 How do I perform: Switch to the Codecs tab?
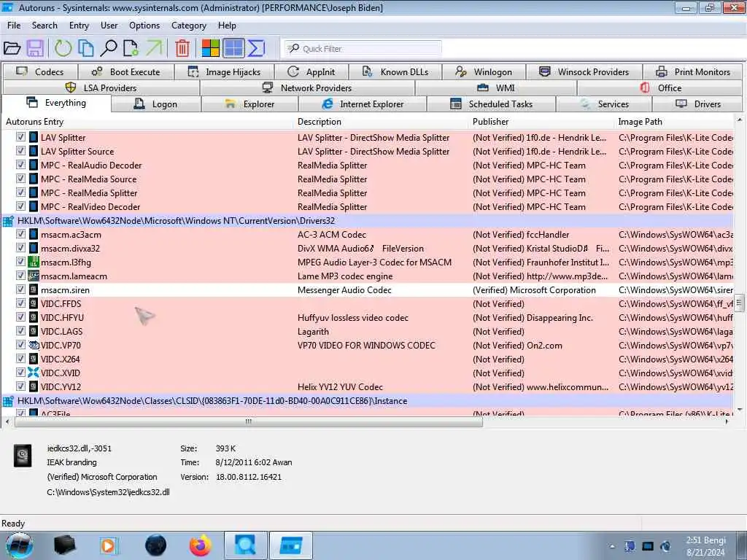click(40, 72)
